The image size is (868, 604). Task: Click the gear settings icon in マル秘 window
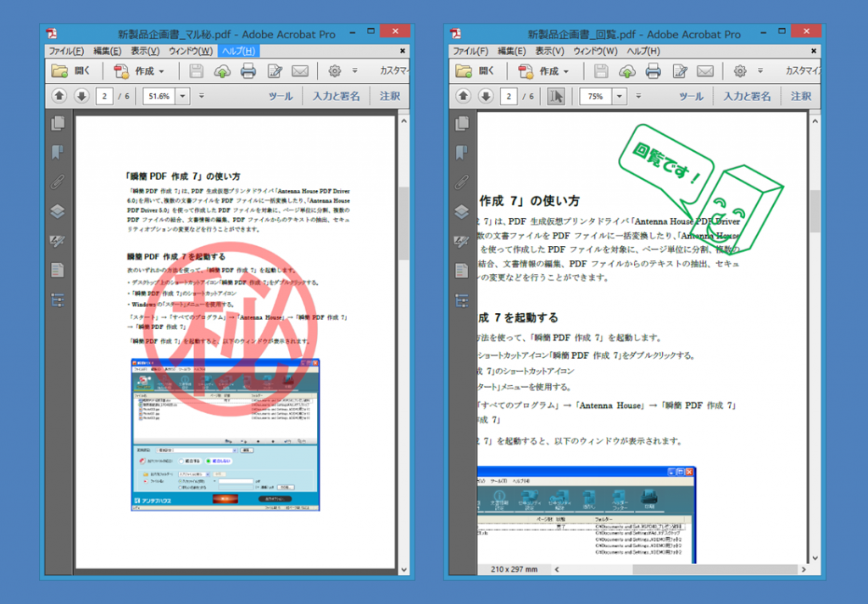click(334, 71)
